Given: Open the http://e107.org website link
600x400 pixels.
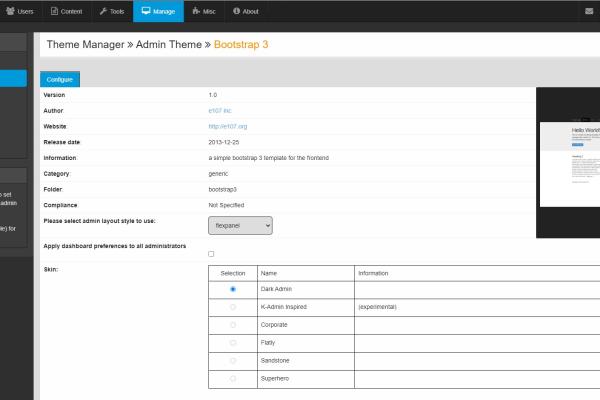Looking at the screenshot, I should (x=228, y=126).
